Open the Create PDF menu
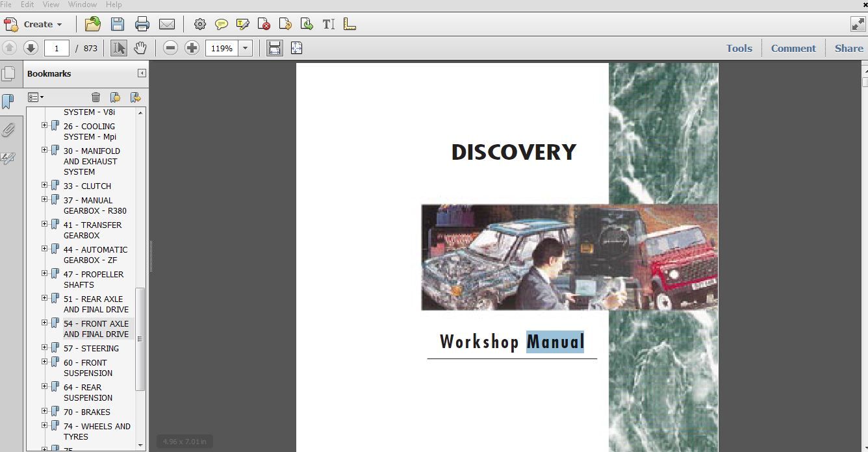Viewport: 868px width, 452px height. click(34, 25)
